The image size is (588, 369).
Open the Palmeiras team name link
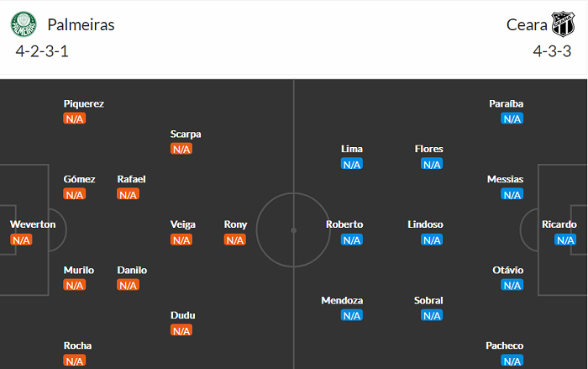tap(81, 24)
